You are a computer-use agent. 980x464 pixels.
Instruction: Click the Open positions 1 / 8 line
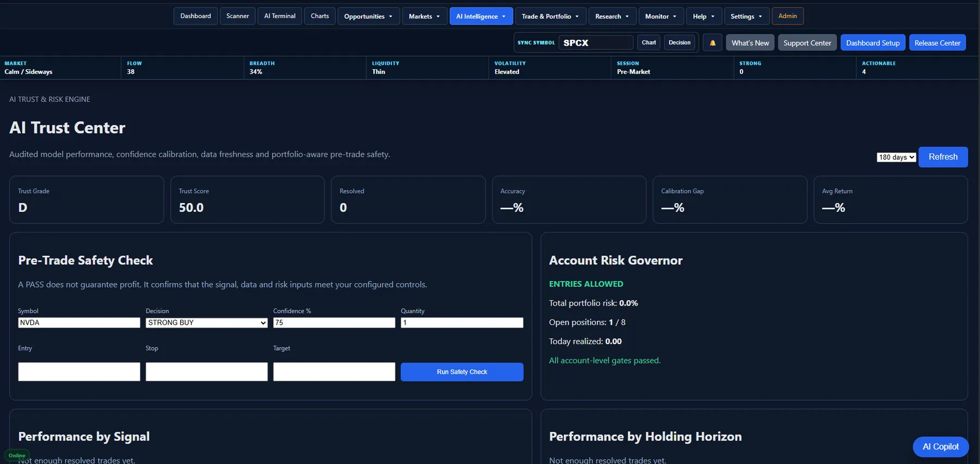pos(587,322)
